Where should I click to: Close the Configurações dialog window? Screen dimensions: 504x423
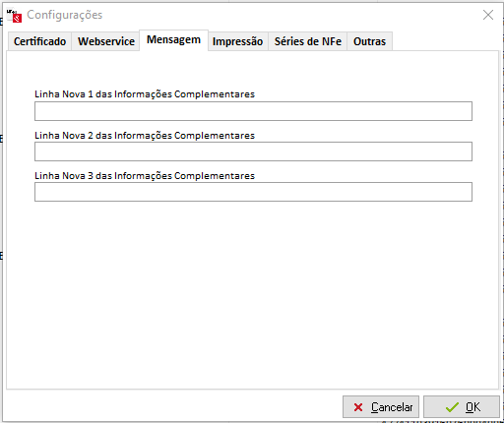(488, 15)
